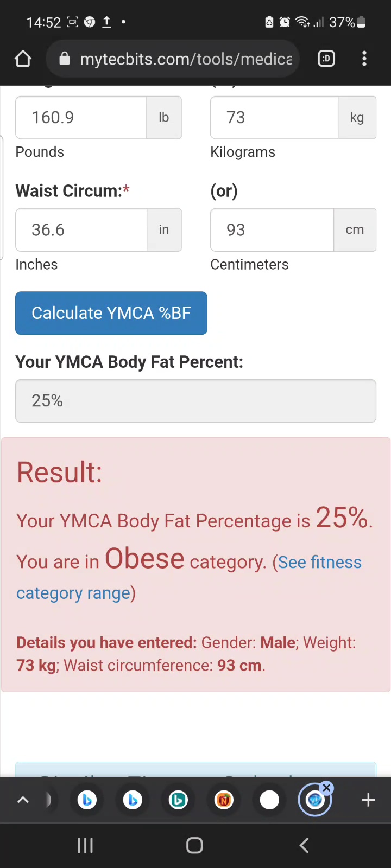Select the YMCA Body Fat Percent result field
Image resolution: width=391 pixels, height=868 pixels.
pyautogui.click(x=195, y=401)
